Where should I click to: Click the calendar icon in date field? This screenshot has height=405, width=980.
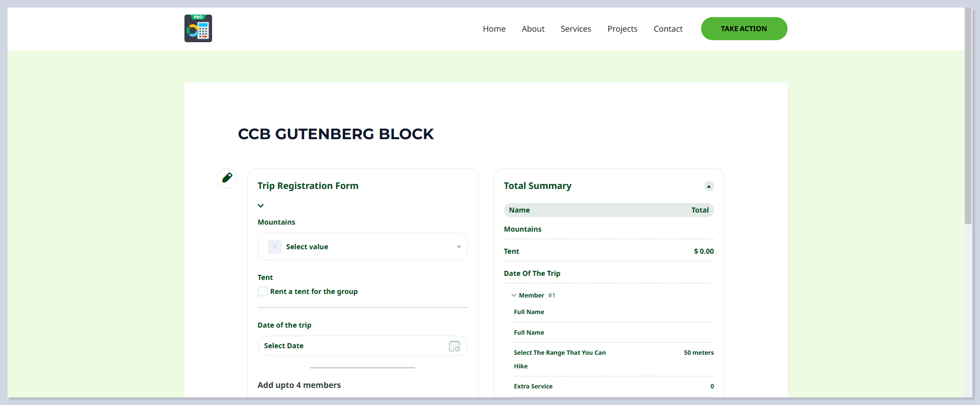tap(454, 346)
